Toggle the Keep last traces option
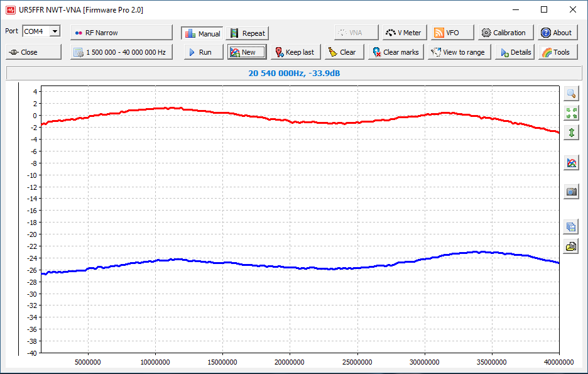588x374 pixels. (x=296, y=52)
